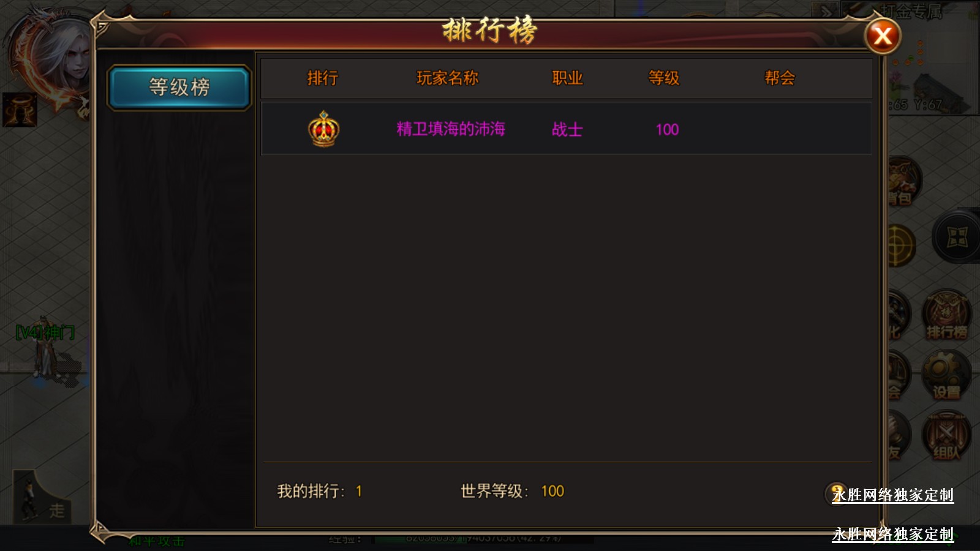Close the 排行榜 ranking window

(883, 36)
